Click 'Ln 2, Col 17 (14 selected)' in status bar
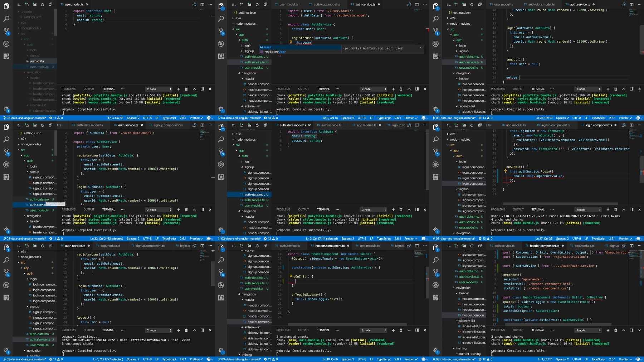 (x=322, y=238)
